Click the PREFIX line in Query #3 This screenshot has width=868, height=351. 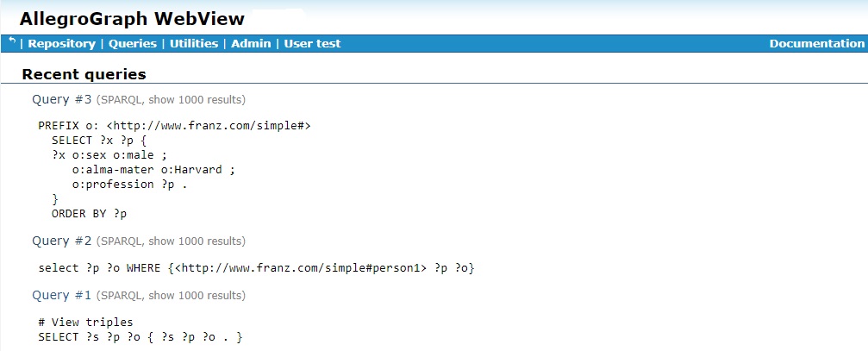click(x=174, y=126)
